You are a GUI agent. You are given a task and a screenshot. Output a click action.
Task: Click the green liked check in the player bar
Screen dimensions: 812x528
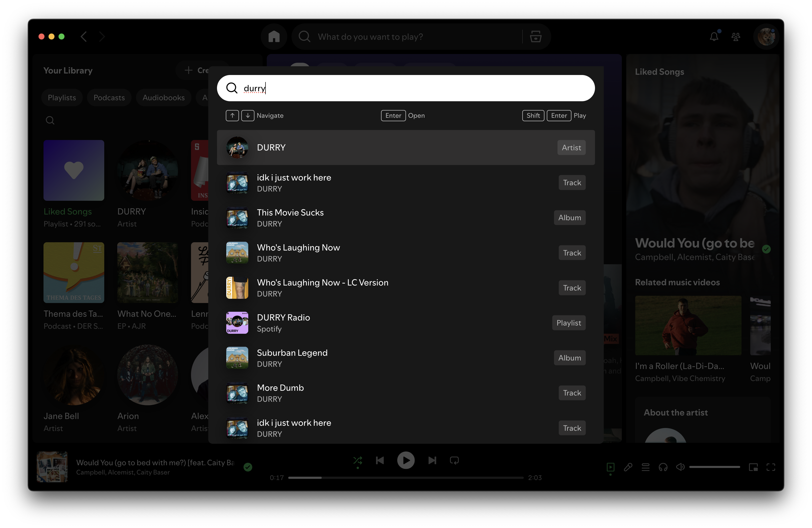pyautogui.click(x=248, y=467)
